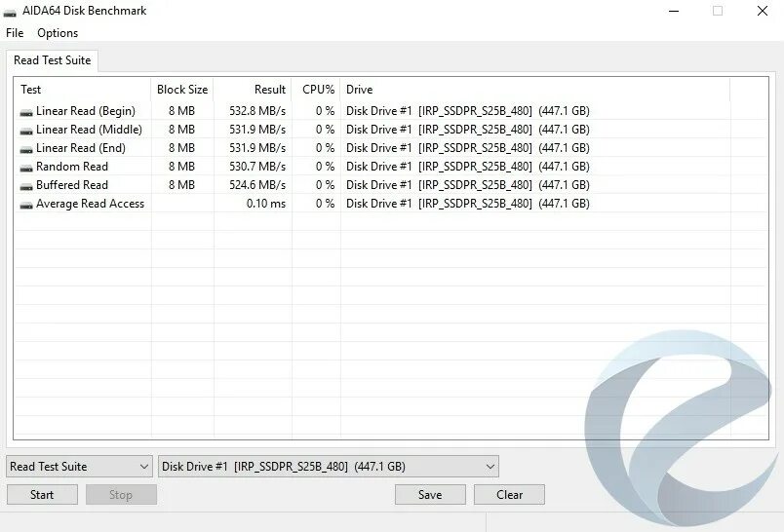This screenshot has height=532, width=784.
Task: Sort by the Test column header
Action: (82, 90)
